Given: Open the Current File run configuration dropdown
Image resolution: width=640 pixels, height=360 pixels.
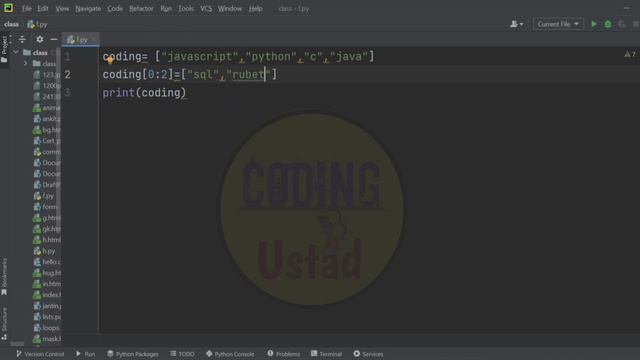Looking at the screenshot, I should tap(558, 24).
